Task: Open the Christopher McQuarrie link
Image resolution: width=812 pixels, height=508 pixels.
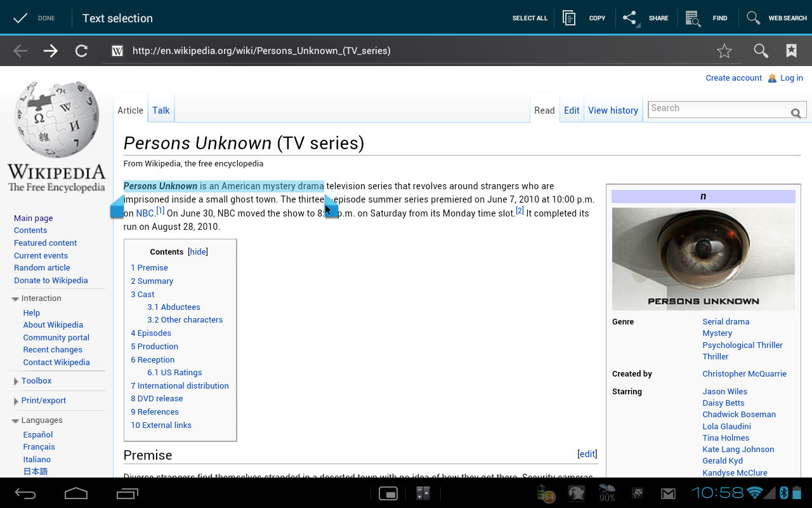Action: [x=744, y=374]
